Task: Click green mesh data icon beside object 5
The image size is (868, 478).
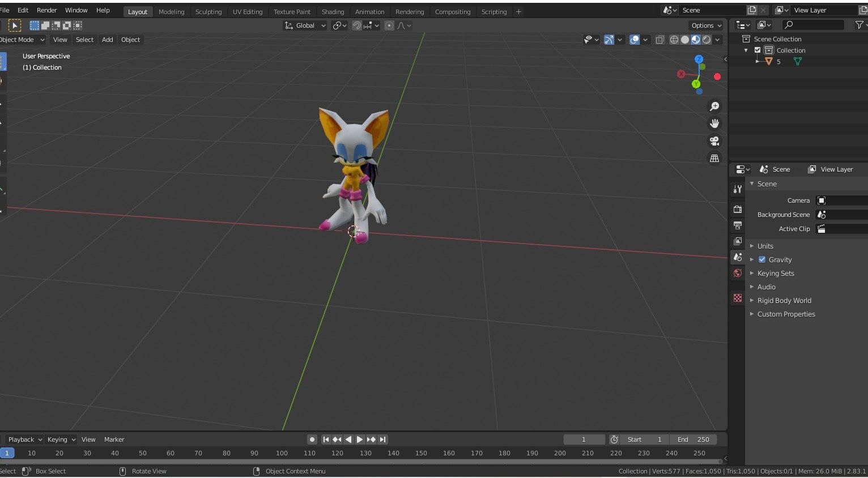Action: tap(798, 62)
